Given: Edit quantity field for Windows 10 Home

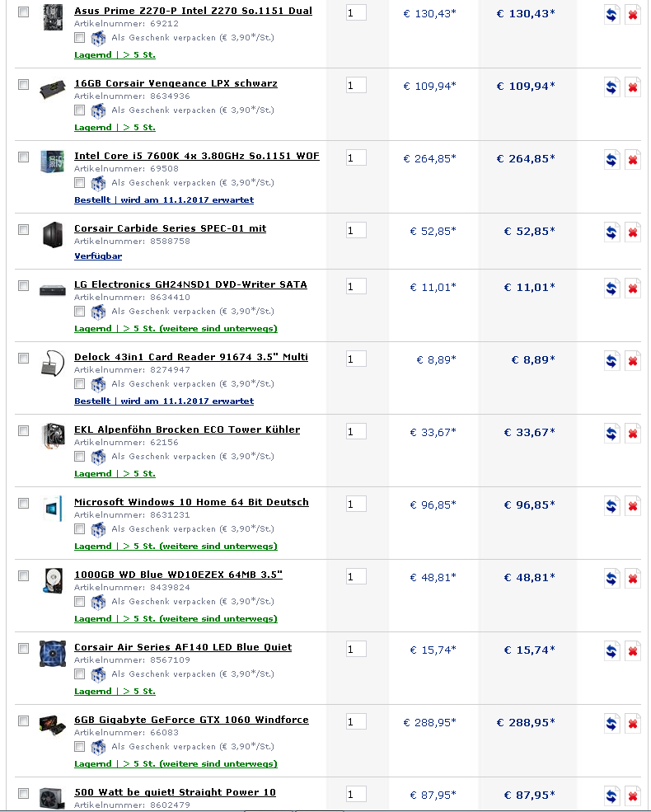Looking at the screenshot, I should point(356,504).
